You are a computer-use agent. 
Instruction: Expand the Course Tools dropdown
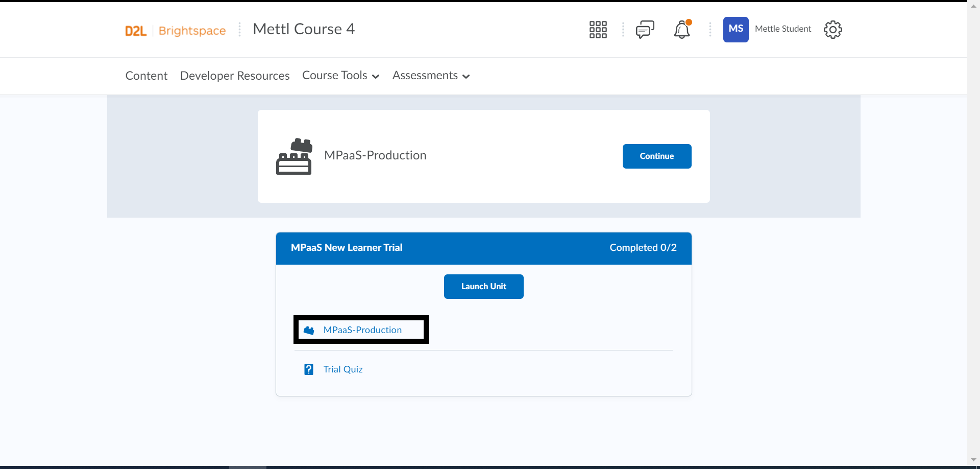(x=340, y=76)
